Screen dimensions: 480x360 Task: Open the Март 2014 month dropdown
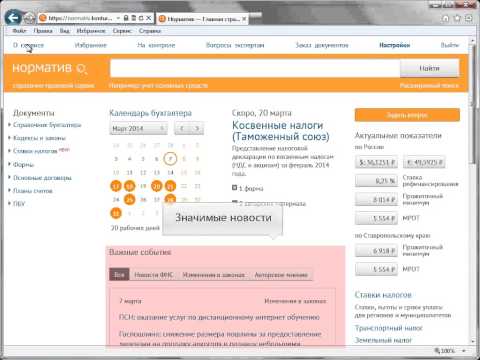[139, 128]
